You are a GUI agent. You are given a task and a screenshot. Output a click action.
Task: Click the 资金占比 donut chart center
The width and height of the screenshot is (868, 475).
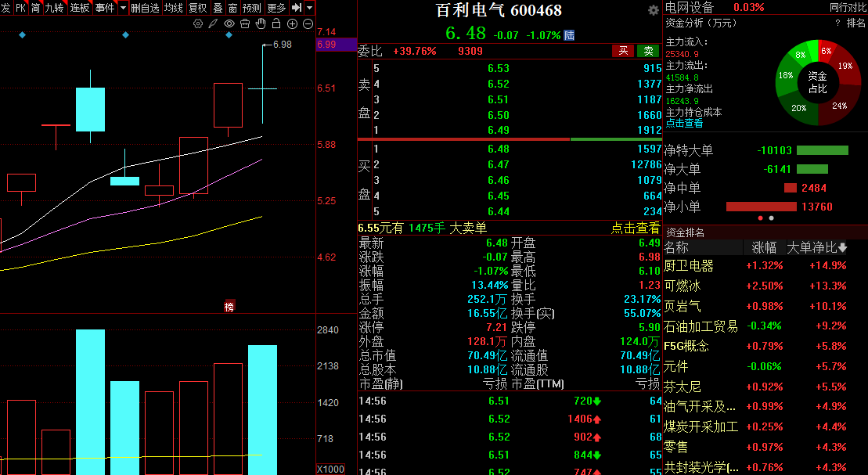click(818, 82)
